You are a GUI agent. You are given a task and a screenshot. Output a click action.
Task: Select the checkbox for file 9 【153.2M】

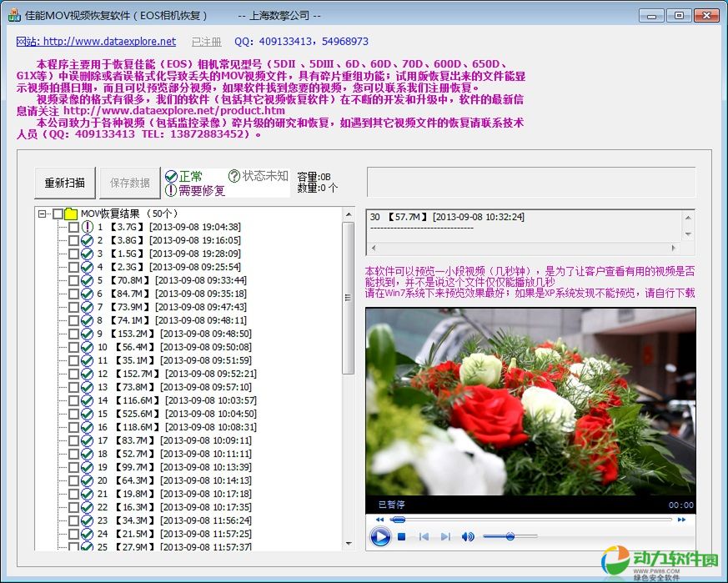[73, 334]
